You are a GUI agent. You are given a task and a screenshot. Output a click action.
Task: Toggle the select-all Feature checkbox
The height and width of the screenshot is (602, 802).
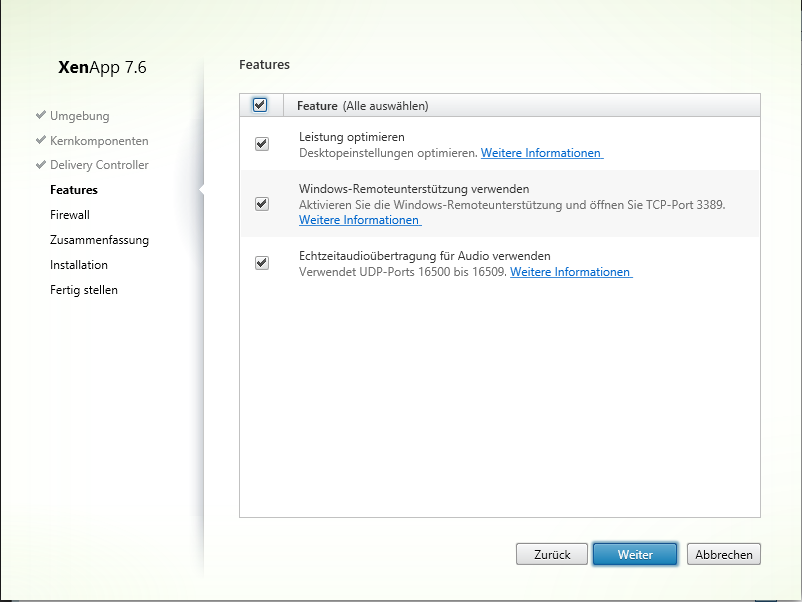pyautogui.click(x=260, y=105)
